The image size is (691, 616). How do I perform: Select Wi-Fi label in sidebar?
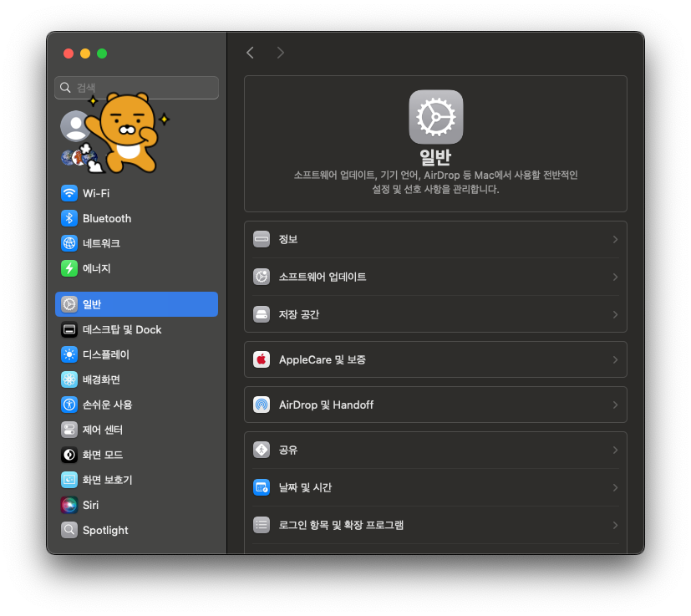[96, 193]
